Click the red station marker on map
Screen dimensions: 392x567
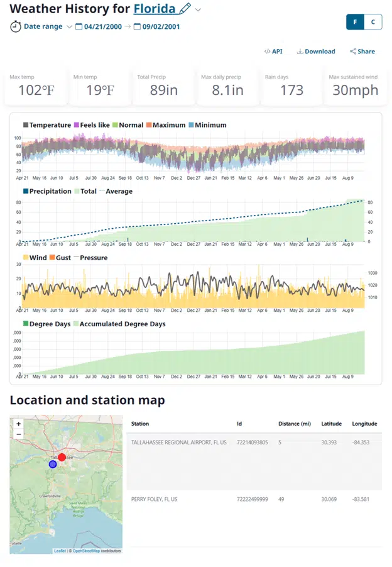62,457
